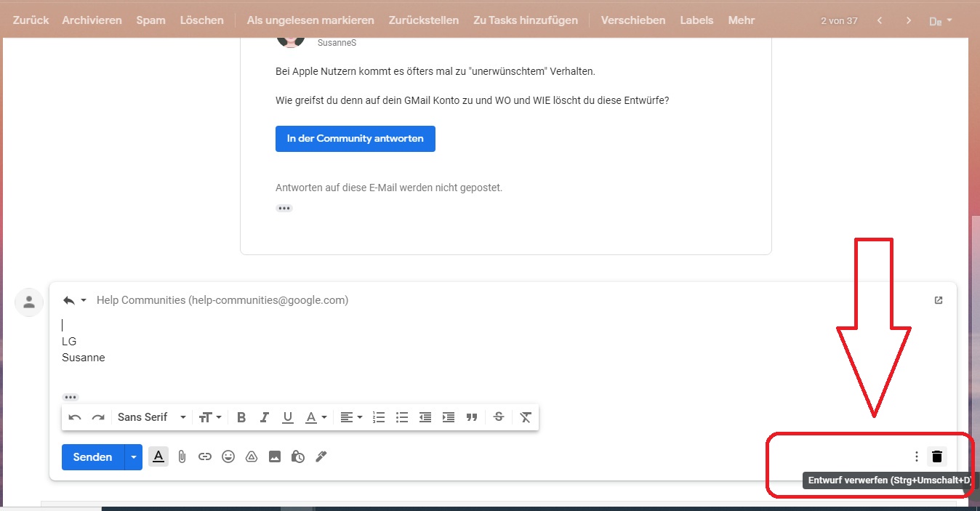Insert a photo into the email

[x=275, y=456]
